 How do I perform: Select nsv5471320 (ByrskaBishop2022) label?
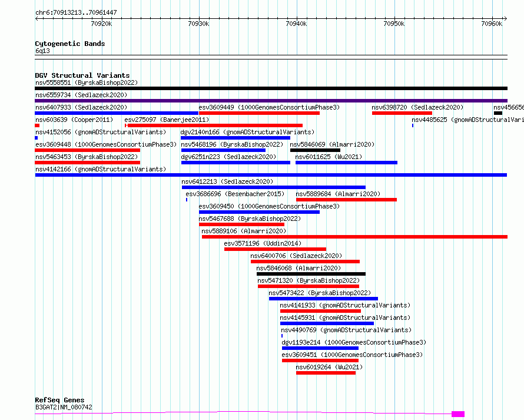point(309,280)
